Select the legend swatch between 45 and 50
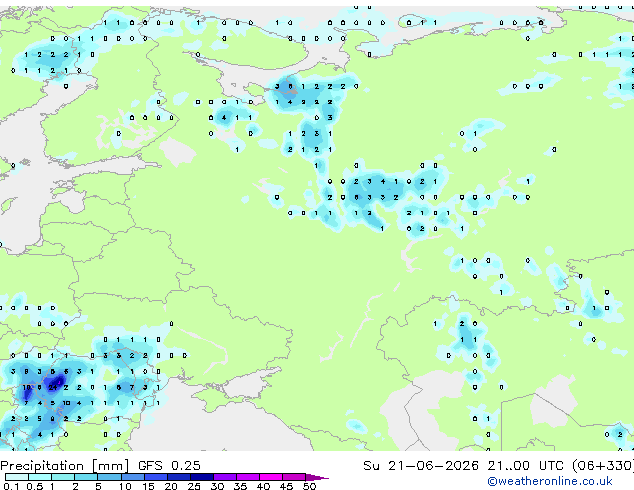 pos(294,477)
